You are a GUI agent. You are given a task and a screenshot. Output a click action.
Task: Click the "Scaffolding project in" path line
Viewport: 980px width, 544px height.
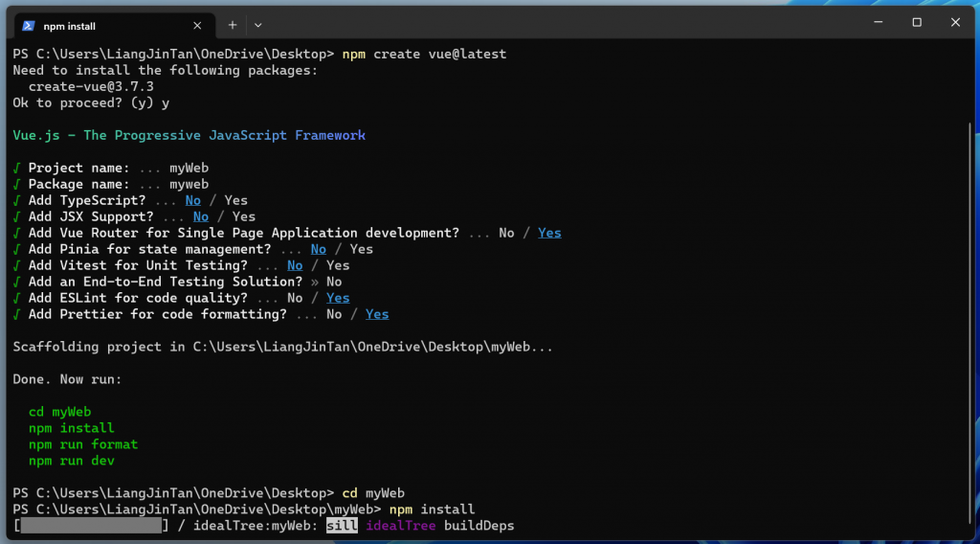pyautogui.click(x=283, y=347)
